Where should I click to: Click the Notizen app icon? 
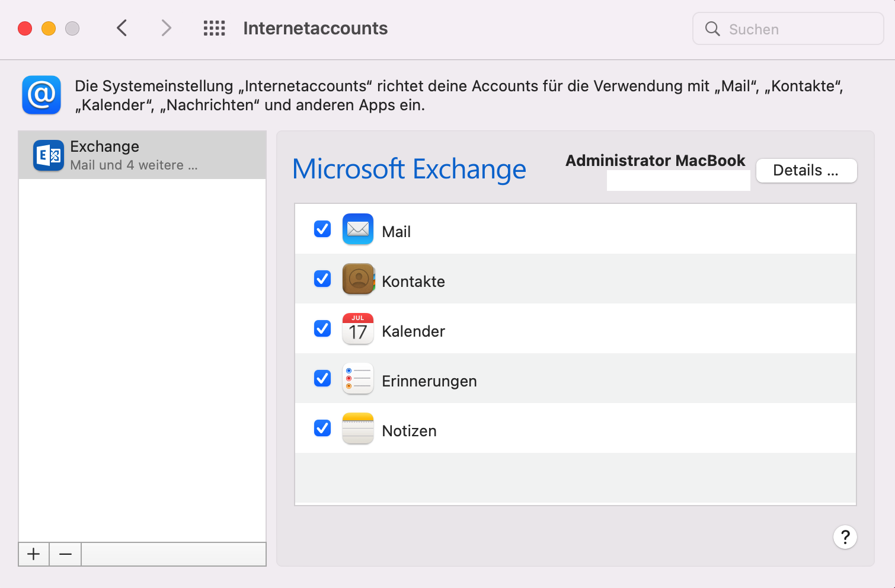tap(358, 428)
